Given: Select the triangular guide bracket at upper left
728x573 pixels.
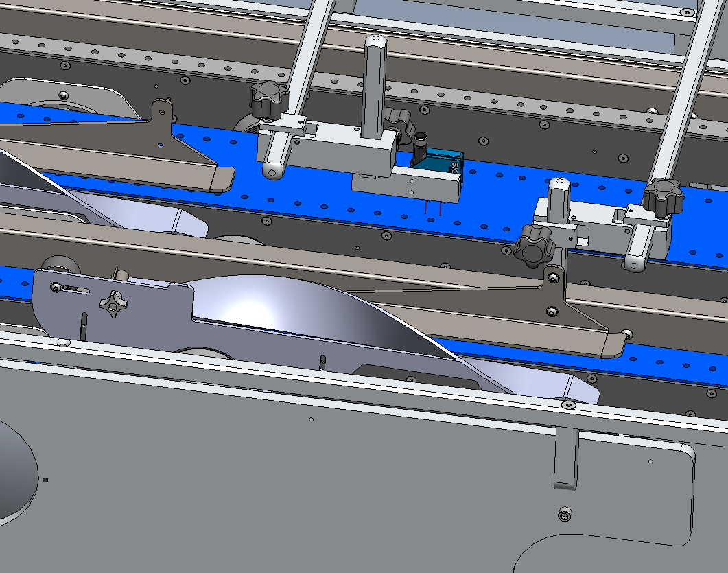Looking at the screenshot, I should 137,158.
